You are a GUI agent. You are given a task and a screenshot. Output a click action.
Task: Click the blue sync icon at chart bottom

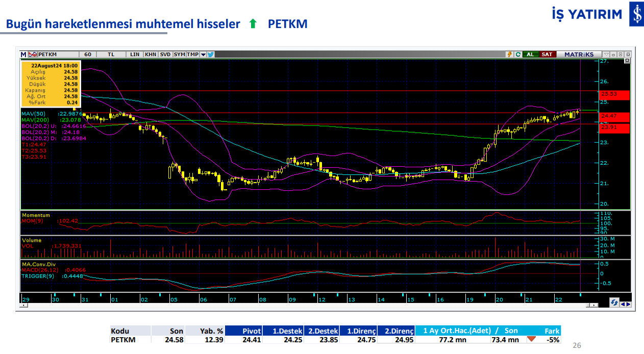[614, 302]
